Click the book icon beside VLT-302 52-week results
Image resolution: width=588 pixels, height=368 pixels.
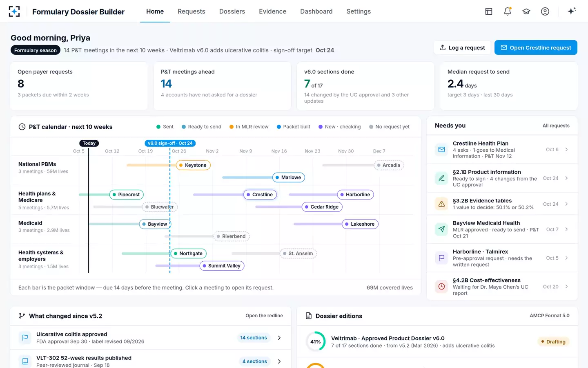25,361
